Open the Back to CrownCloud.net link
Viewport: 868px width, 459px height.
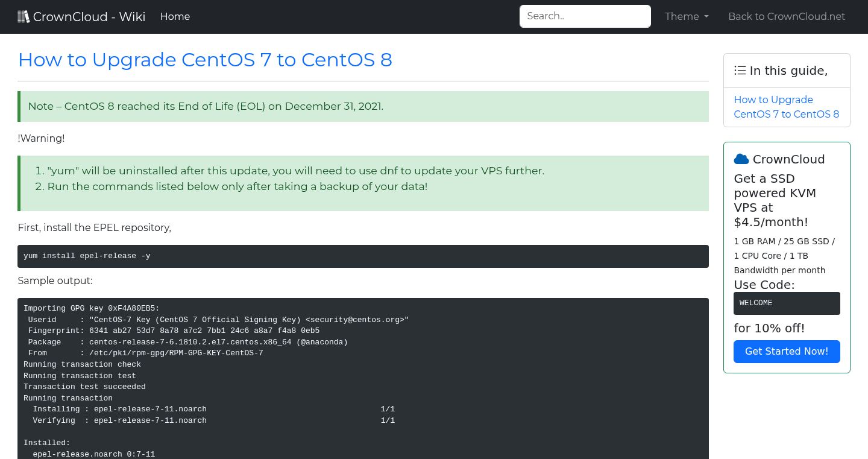[x=786, y=17]
